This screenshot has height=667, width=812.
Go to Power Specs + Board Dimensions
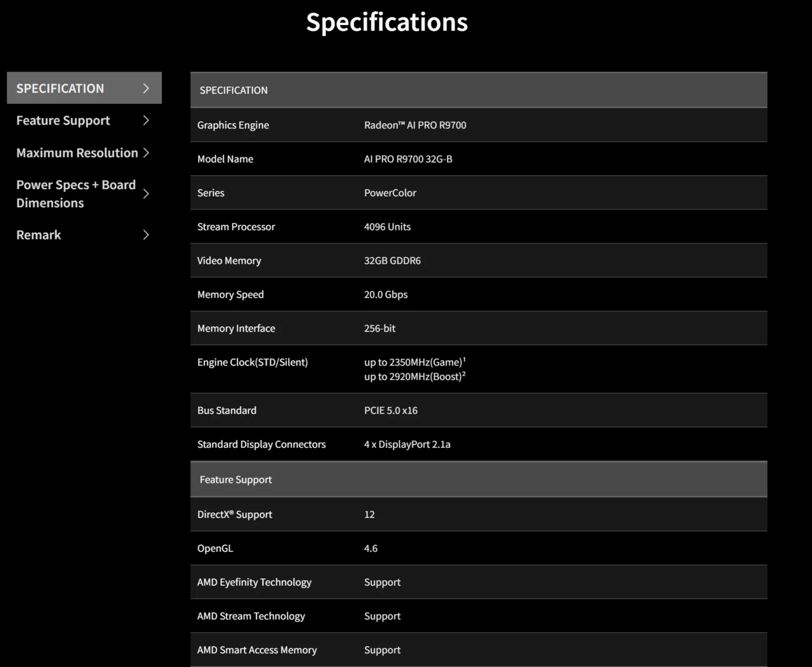click(x=76, y=194)
